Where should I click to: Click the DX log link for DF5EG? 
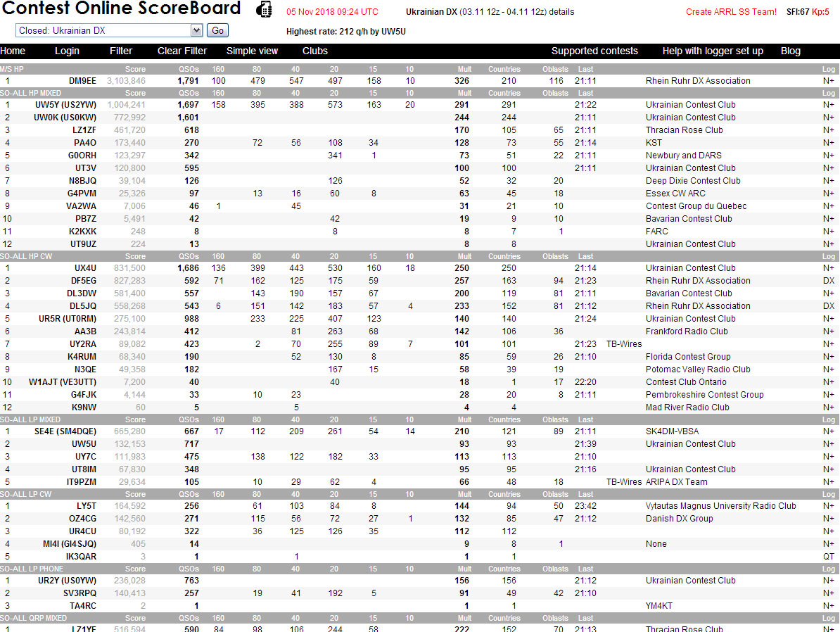(830, 280)
